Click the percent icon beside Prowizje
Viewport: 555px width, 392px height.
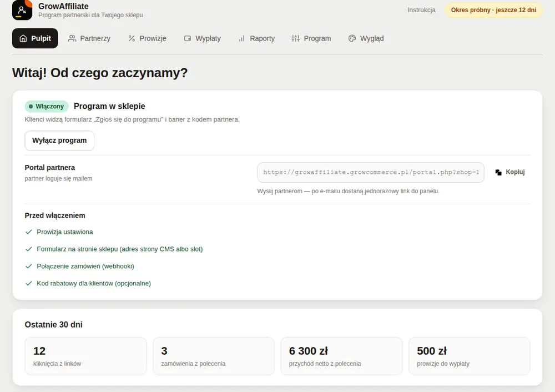click(x=132, y=38)
